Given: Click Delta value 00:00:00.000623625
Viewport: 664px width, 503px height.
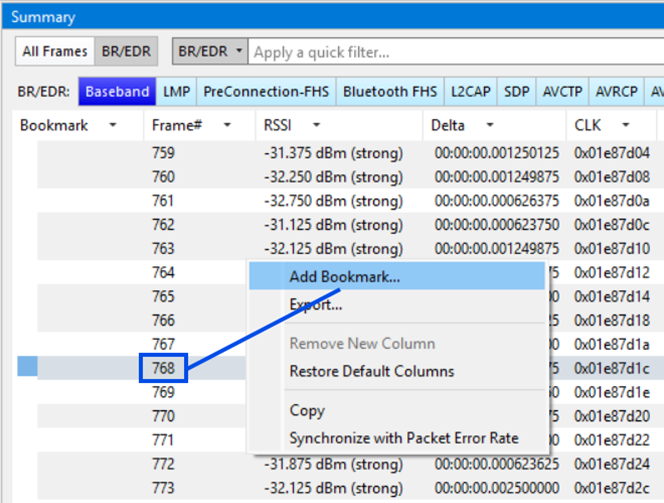Looking at the screenshot, I should [497, 464].
